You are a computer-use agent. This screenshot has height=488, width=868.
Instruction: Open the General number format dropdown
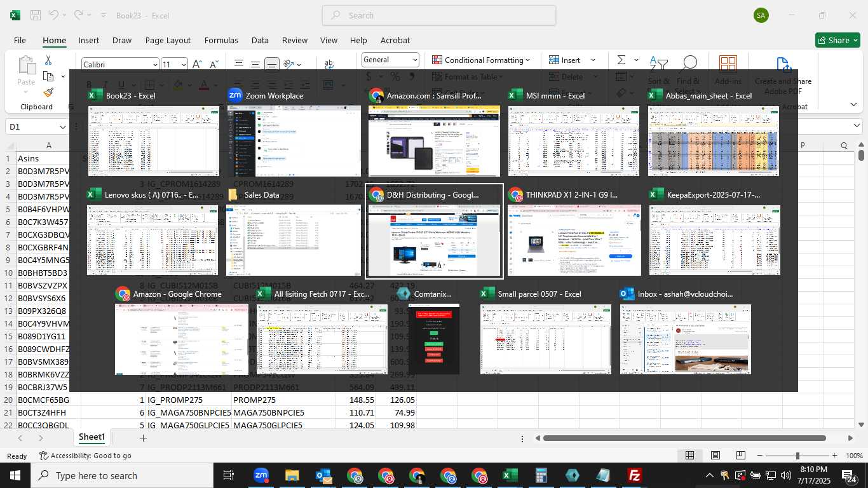pos(415,60)
